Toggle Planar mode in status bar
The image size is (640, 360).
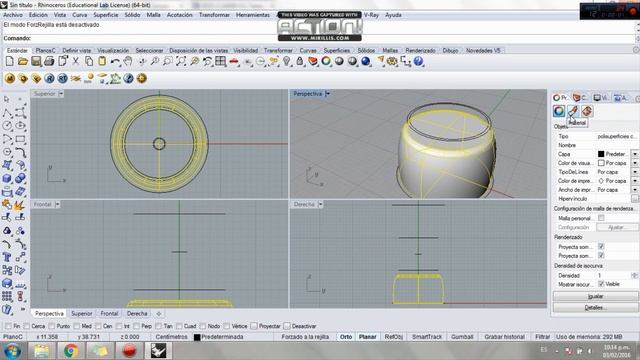point(367,337)
